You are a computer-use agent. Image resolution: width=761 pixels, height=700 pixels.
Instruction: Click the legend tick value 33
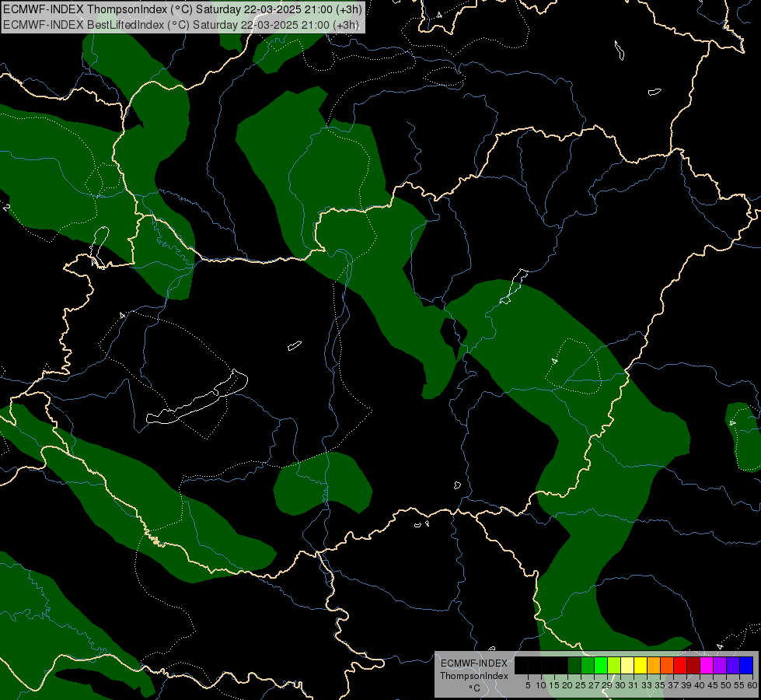click(x=647, y=685)
